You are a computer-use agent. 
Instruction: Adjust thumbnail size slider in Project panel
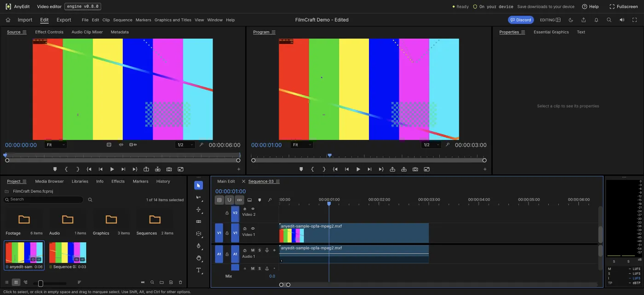pos(40,283)
